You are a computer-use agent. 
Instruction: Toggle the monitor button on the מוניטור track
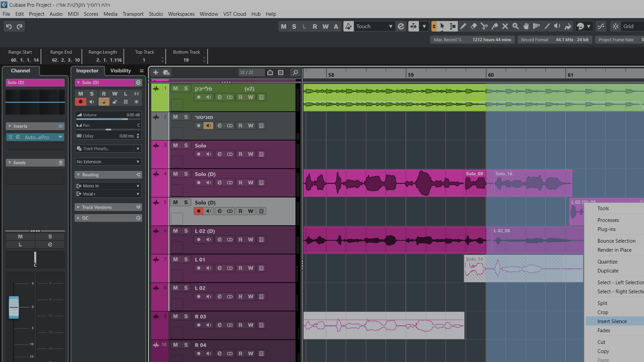pyautogui.click(x=209, y=126)
